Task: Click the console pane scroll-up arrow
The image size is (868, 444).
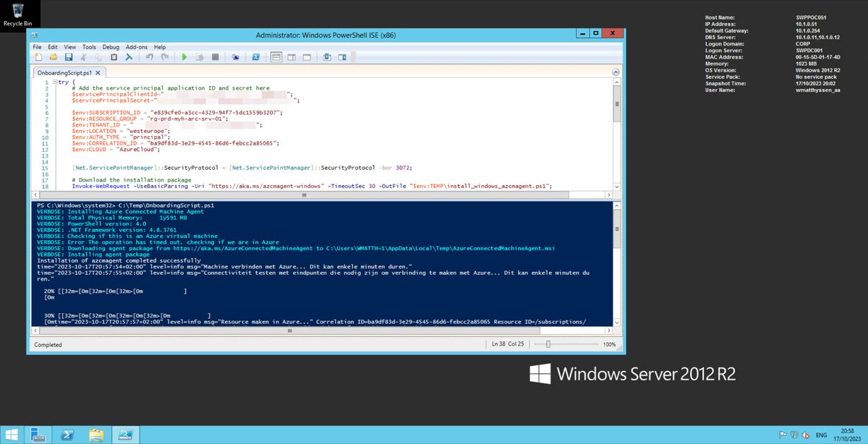Action: [x=616, y=206]
